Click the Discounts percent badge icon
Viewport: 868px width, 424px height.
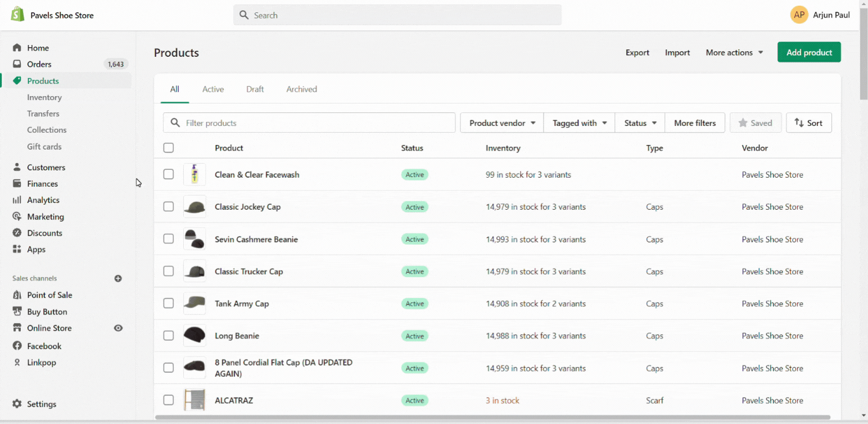coord(17,233)
